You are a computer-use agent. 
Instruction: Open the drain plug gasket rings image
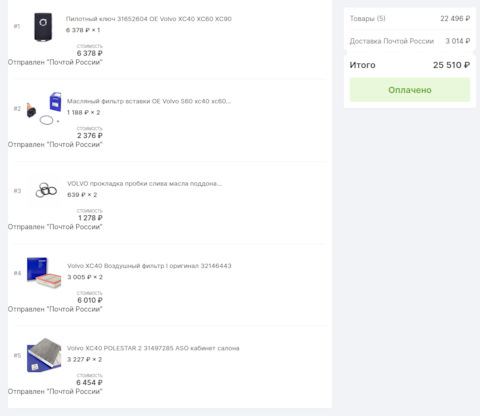[46, 190]
